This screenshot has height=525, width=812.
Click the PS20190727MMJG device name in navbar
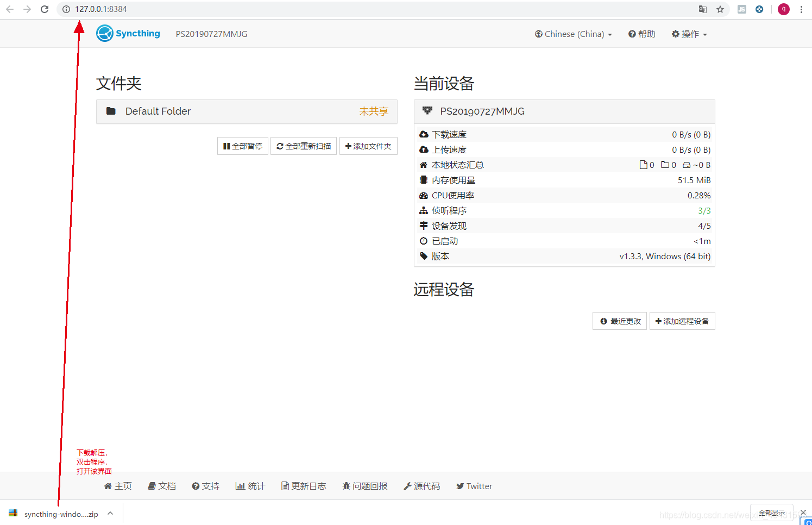click(x=211, y=34)
